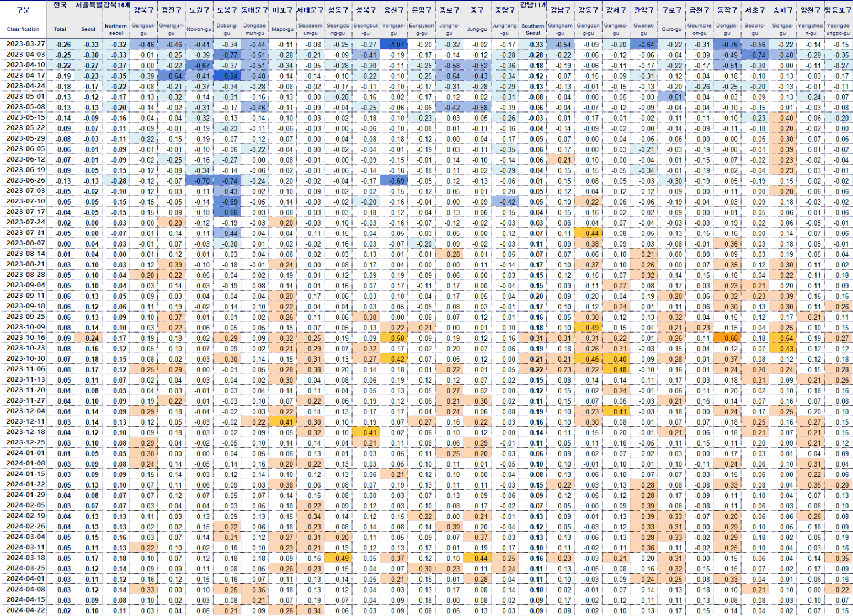Click the 0.49 Seongdong-gu cell for 2024-03-18
The width and height of the screenshot is (853, 616).
[x=338, y=558]
